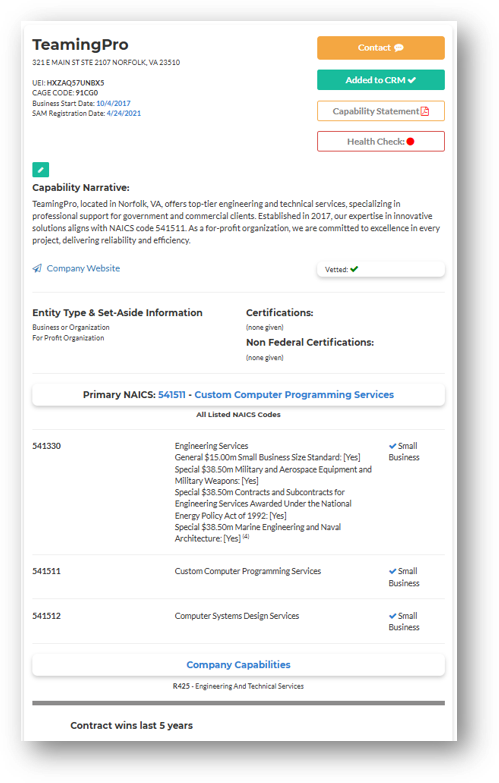The width and height of the screenshot is (499, 783).
Task: Click the Company Capabilities heading
Action: coord(238,665)
